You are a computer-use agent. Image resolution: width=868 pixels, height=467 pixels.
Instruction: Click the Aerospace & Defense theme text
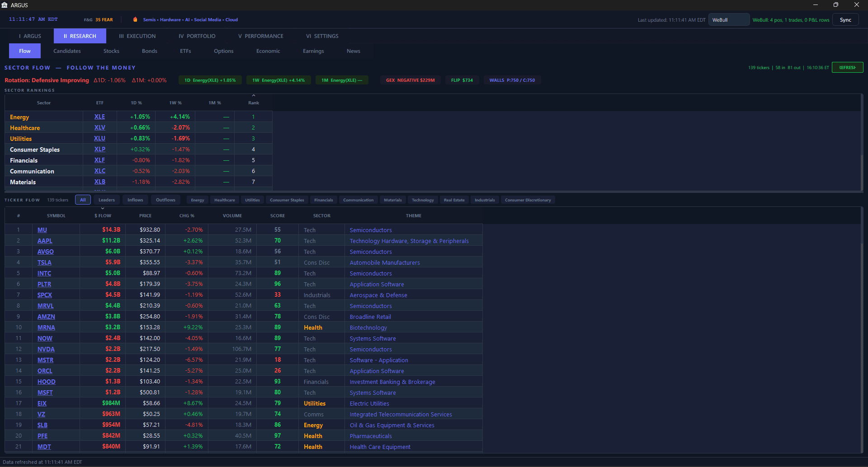point(378,295)
